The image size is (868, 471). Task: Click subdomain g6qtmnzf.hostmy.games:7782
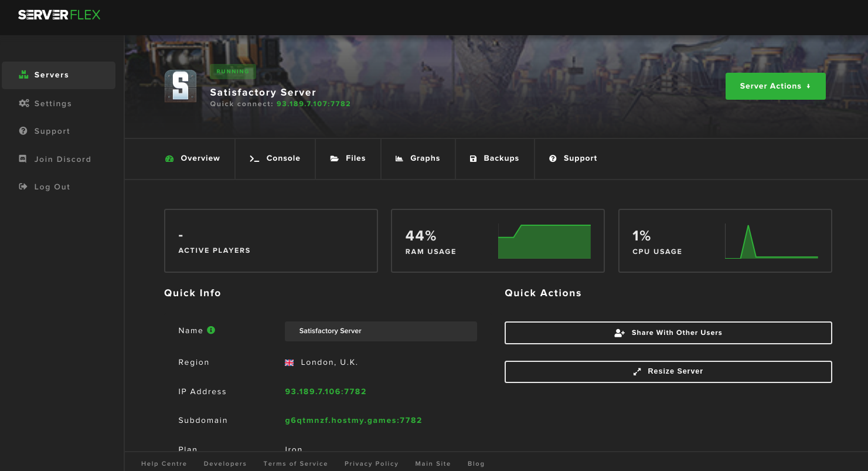pos(353,421)
